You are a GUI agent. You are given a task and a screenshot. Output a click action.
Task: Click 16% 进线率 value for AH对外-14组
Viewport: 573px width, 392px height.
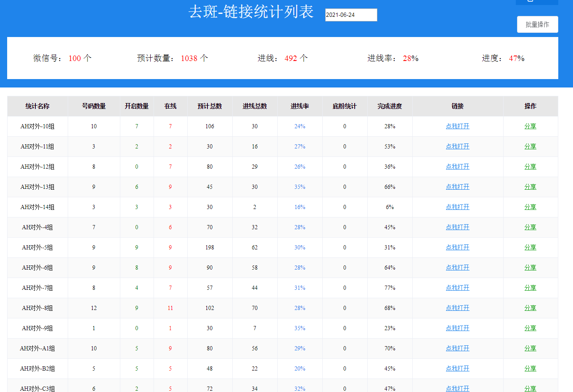tap(300, 207)
